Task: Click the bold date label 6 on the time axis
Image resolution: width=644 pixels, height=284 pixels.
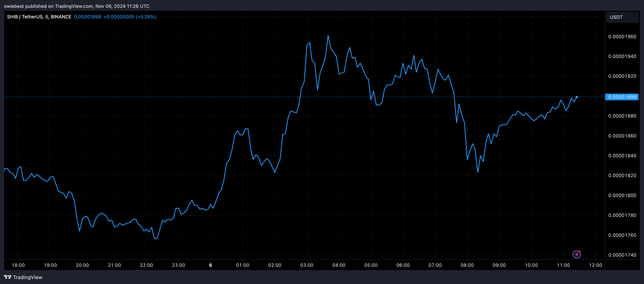Action: [210, 265]
